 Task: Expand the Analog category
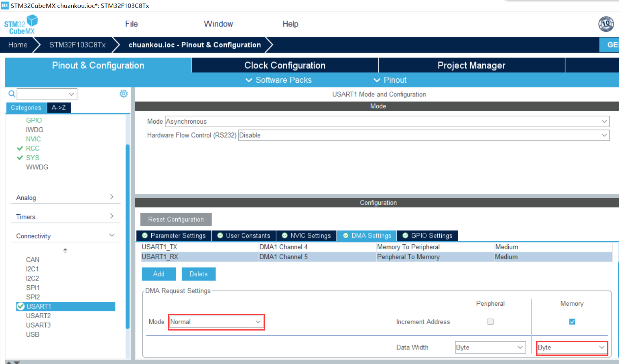(x=65, y=197)
